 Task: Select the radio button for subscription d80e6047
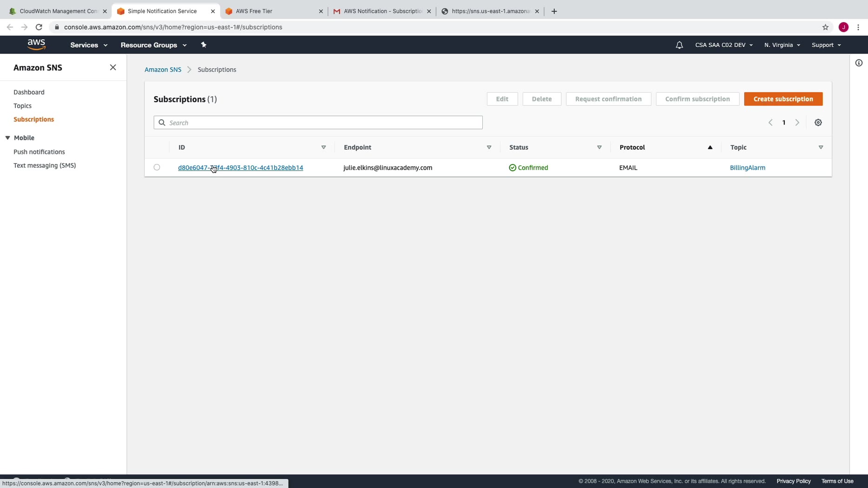point(157,167)
